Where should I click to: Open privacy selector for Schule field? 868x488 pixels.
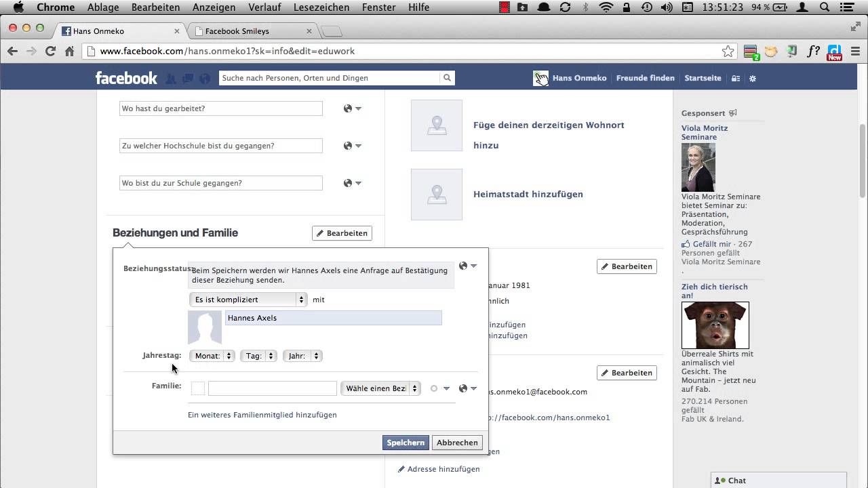(x=352, y=183)
